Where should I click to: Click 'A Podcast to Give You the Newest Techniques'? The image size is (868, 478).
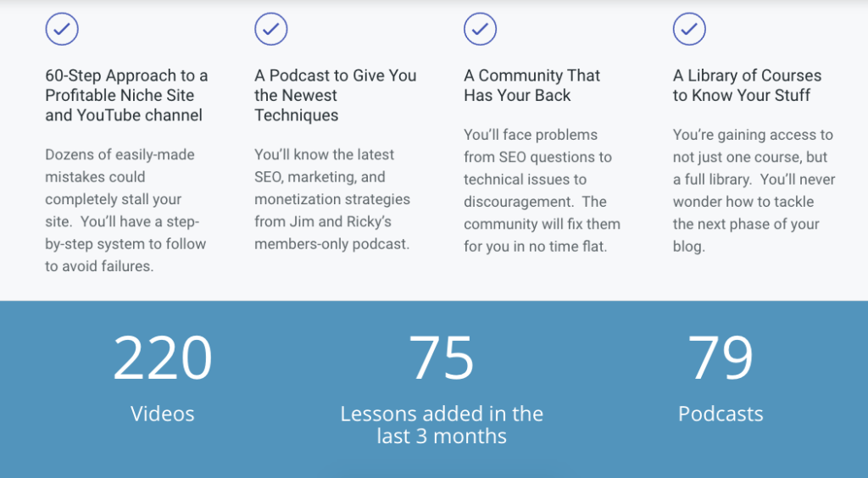pos(335,95)
